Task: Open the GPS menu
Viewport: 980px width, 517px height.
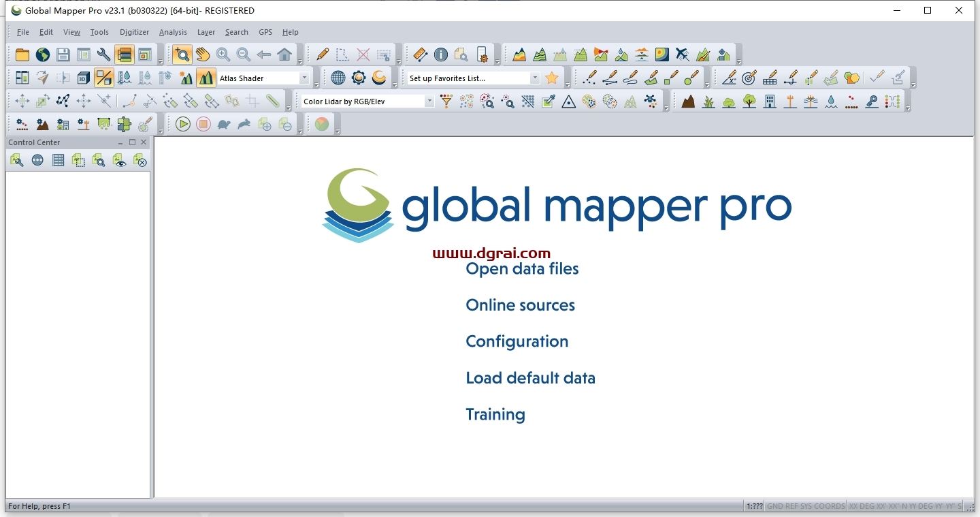Action: [x=265, y=32]
